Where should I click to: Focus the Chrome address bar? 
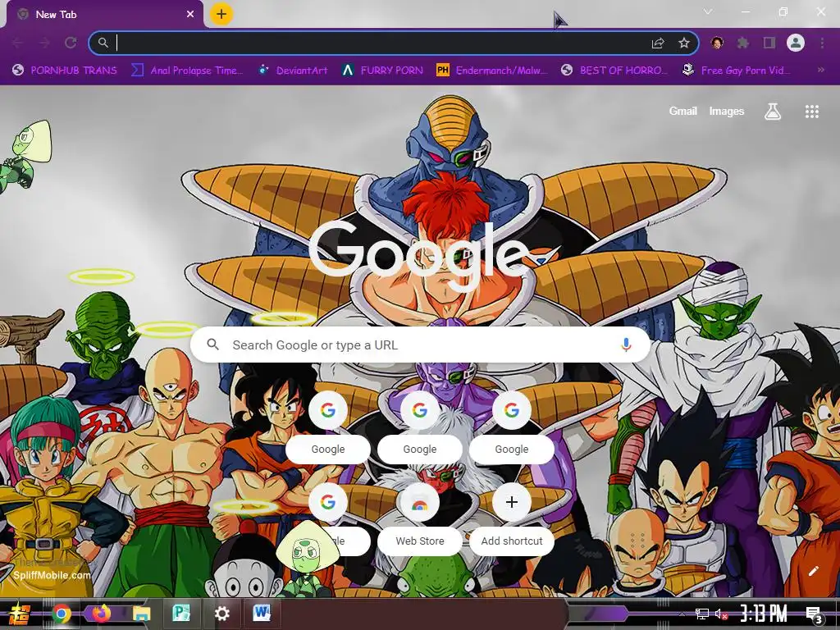coord(394,43)
